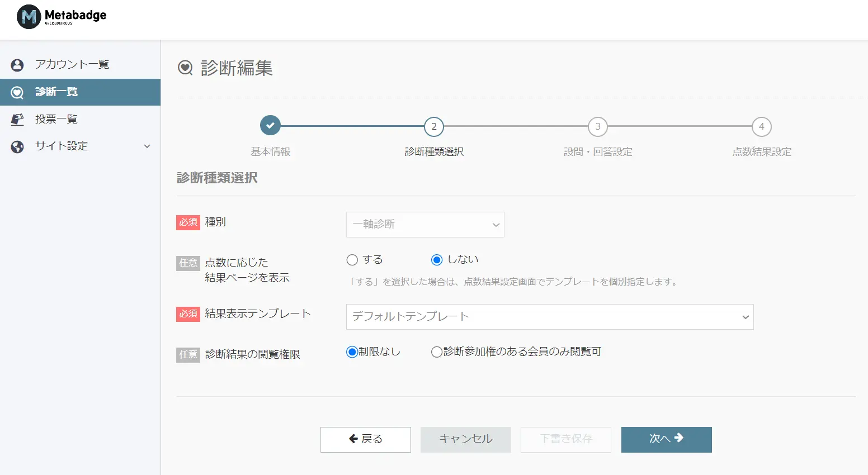Expand the サイト設定 chevron
The height and width of the screenshot is (475, 868).
pos(147,146)
